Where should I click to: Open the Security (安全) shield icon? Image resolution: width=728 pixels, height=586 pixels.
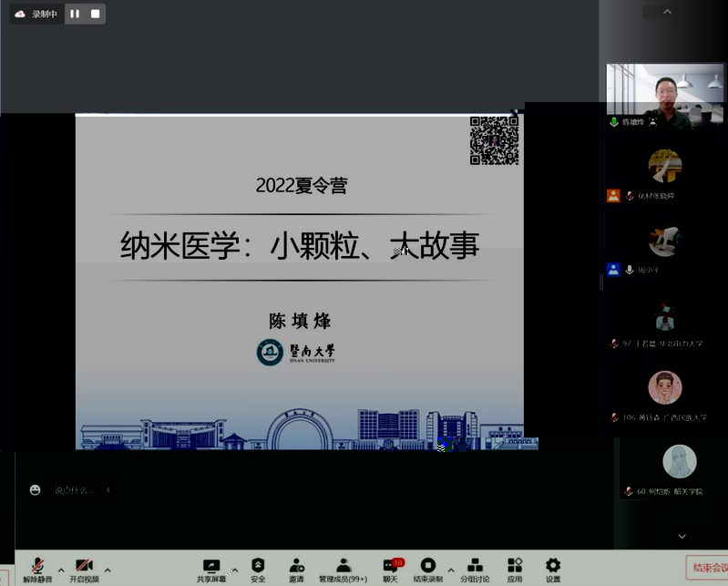point(258,569)
